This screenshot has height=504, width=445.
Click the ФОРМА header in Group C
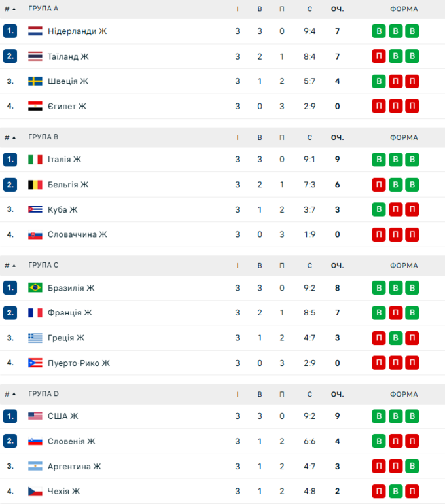(x=404, y=266)
